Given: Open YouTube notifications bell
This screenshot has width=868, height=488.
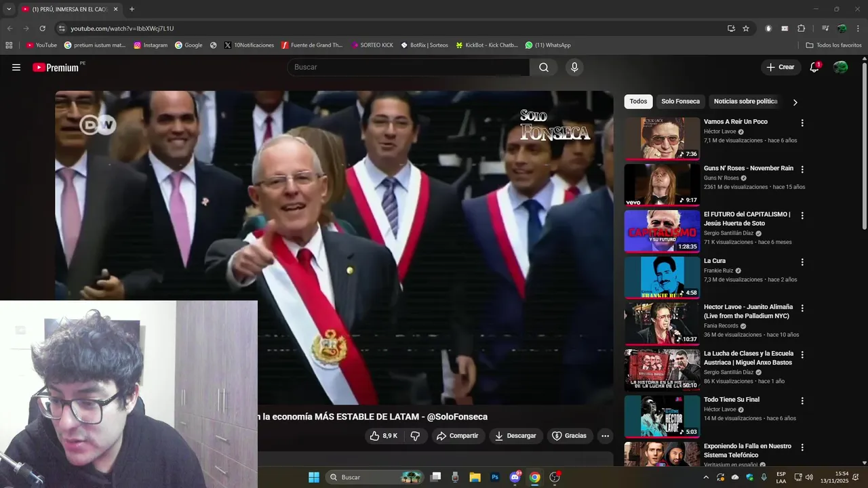Looking at the screenshot, I should pyautogui.click(x=814, y=67).
